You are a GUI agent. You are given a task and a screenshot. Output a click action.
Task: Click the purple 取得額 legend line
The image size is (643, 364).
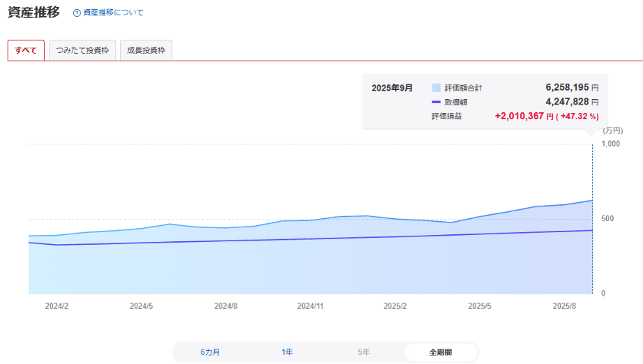tap(436, 102)
